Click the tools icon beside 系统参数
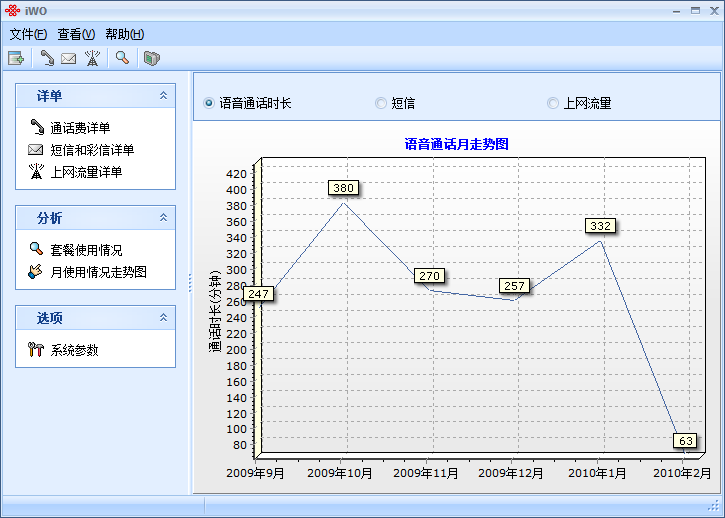725x518 pixels. tap(36, 349)
